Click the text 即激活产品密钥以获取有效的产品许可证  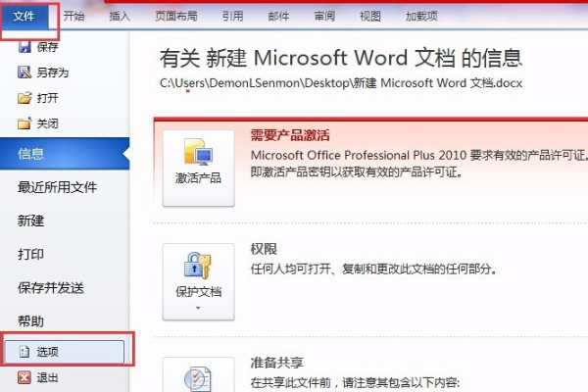(x=357, y=171)
